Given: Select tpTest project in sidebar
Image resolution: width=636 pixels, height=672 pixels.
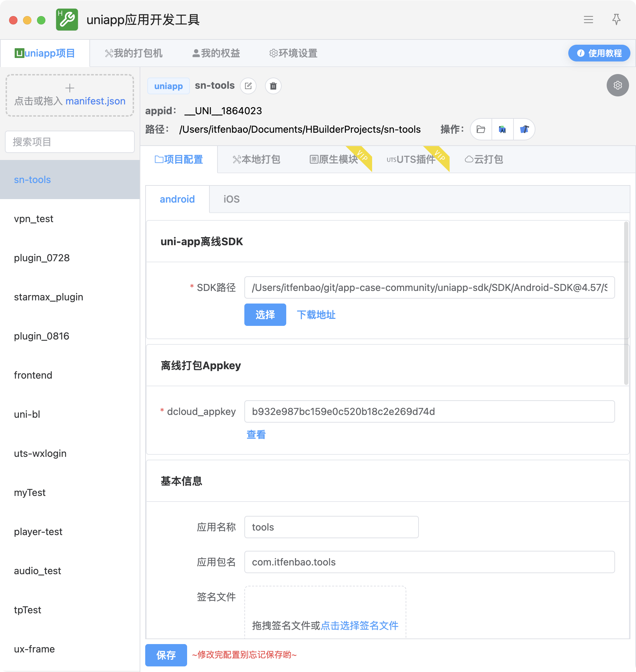Looking at the screenshot, I should pyautogui.click(x=70, y=610).
